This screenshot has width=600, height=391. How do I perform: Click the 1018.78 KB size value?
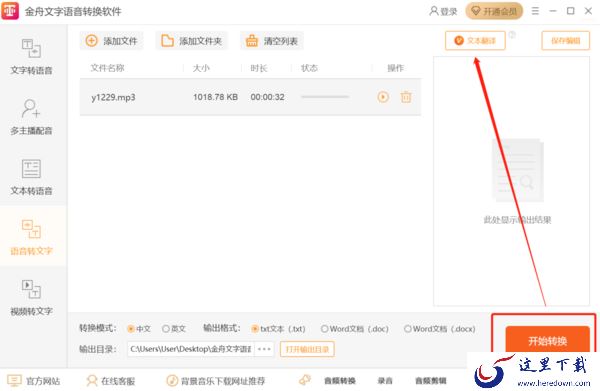215,97
